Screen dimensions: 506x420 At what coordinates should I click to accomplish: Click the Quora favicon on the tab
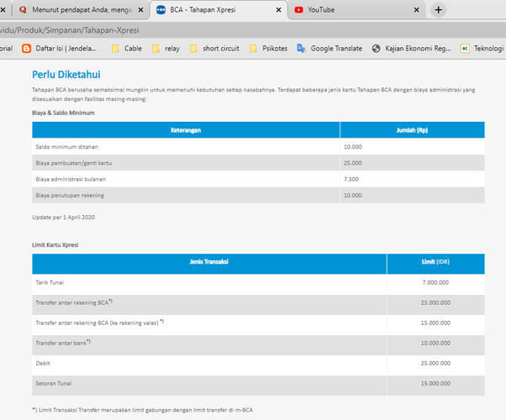click(x=23, y=10)
